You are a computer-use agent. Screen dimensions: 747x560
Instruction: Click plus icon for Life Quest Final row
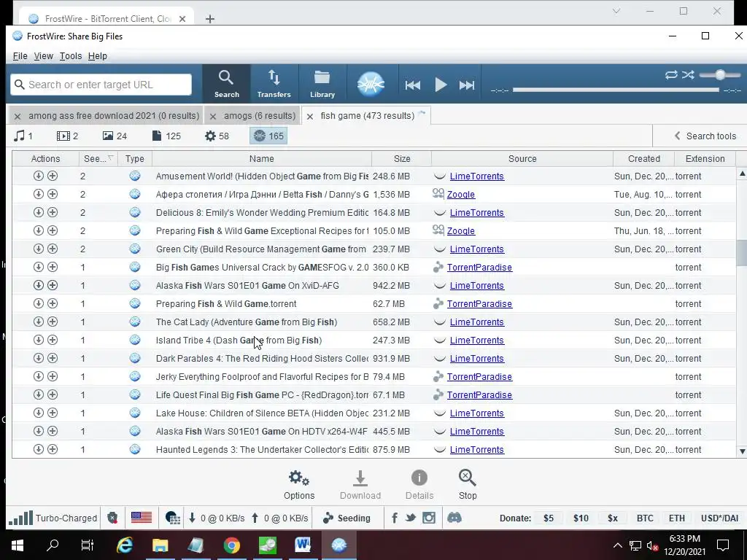point(53,394)
